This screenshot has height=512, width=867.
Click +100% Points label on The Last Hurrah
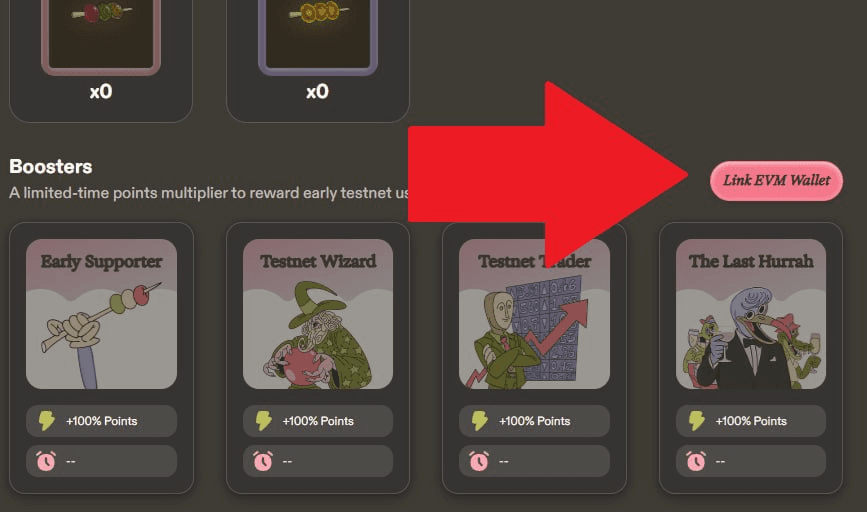click(751, 421)
